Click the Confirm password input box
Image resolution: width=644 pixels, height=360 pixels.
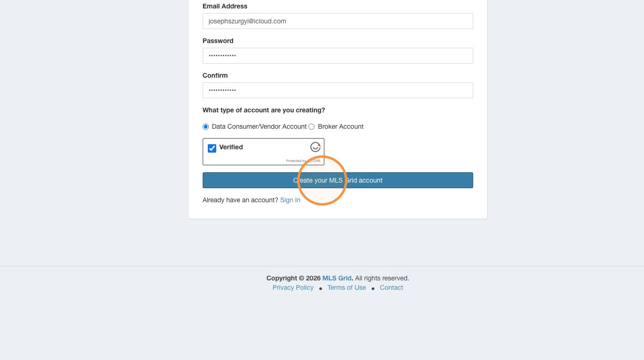338,90
